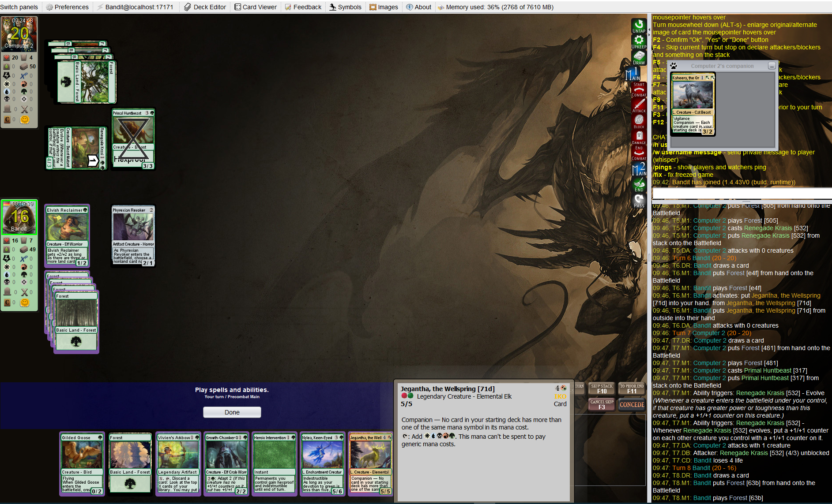The height and width of the screenshot is (504, 832).
Task: Select Jegantha, the Wellspring card in hand
Action: click(x=371, y=464)
